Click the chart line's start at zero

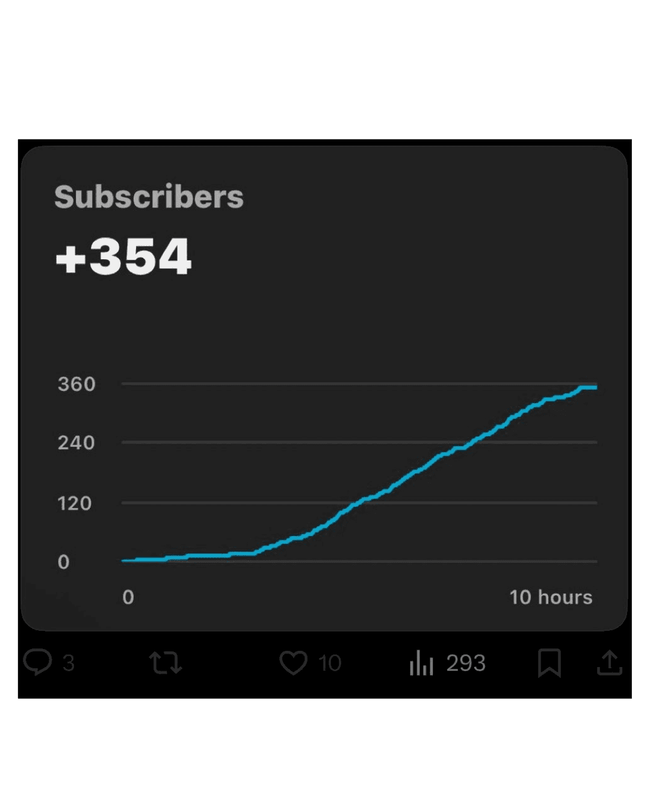[124, 561]
